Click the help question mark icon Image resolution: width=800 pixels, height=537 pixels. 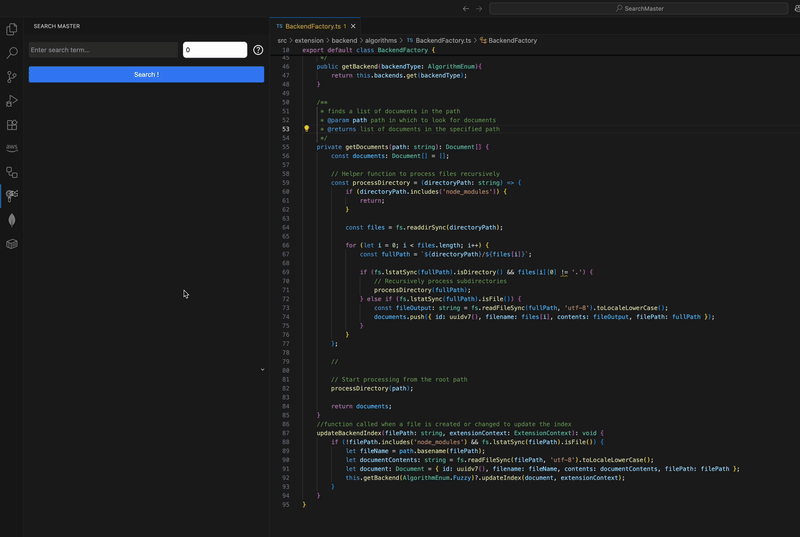click(x=258, y=50)
